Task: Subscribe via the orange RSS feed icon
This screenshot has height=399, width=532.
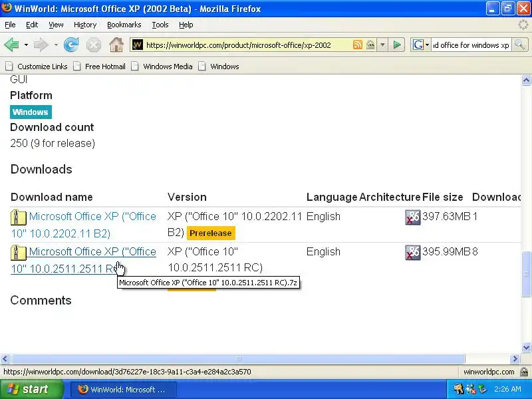Action: pos(357,45)
